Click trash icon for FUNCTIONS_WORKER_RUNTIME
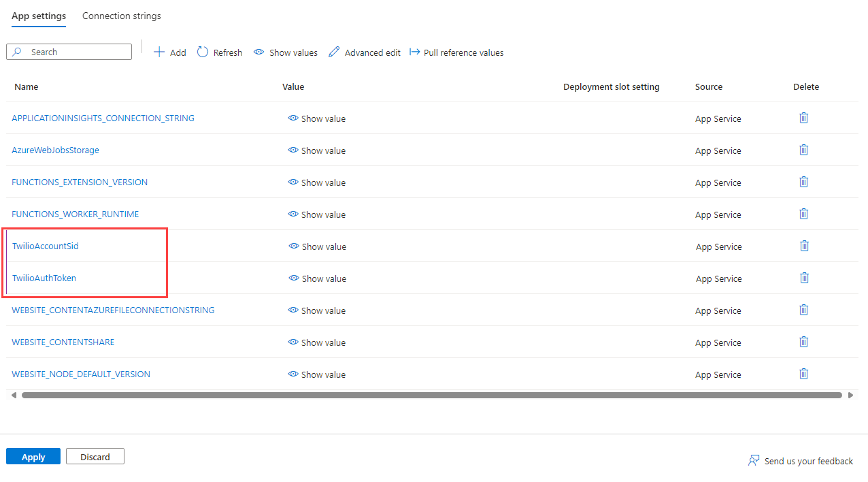This screenshot has height=482, width=868. (803, 214)
